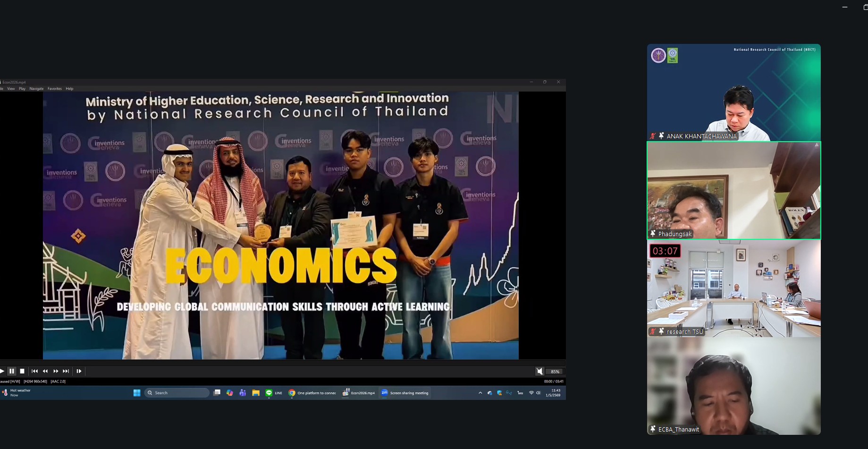Open the Play menu
This screenshot has width=868, height=449.
point(22,89)
